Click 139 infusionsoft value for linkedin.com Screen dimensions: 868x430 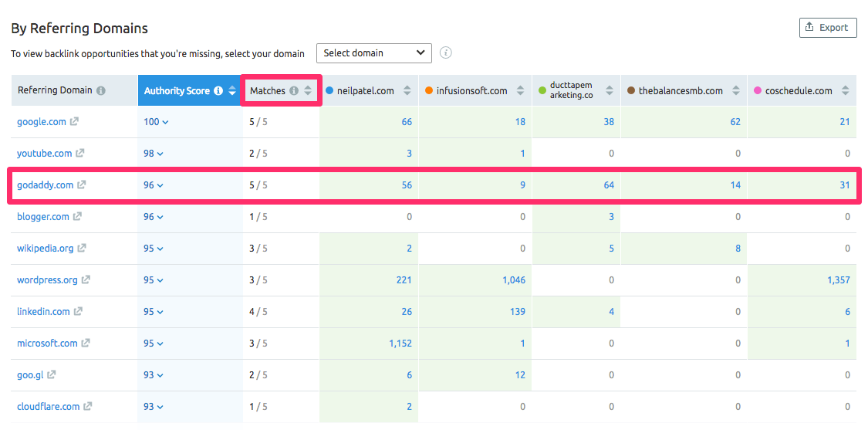(518, 312)
